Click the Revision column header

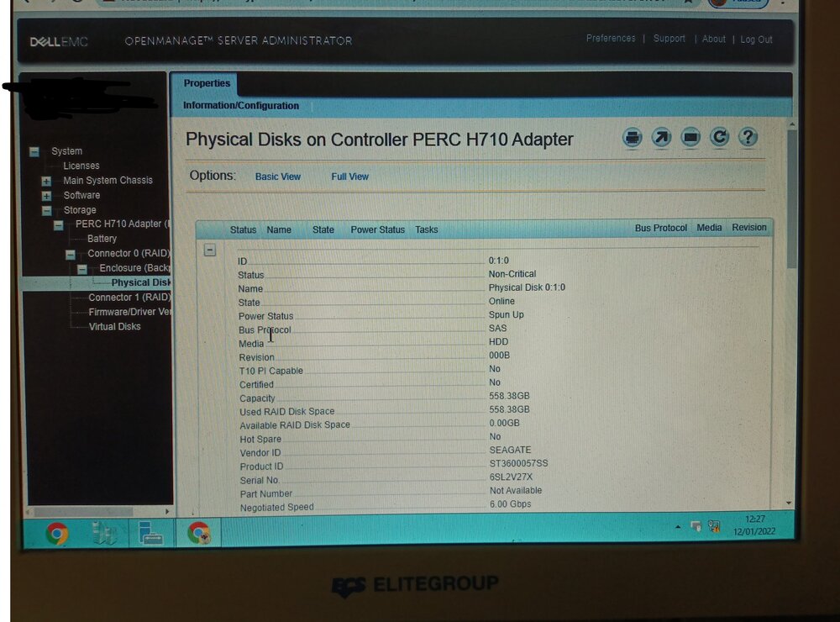pos(749,227)
